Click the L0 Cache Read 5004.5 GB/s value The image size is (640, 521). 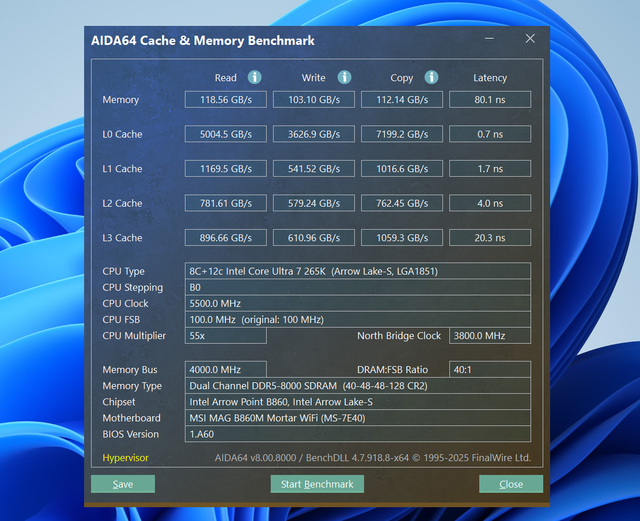[x=226, y=134]
